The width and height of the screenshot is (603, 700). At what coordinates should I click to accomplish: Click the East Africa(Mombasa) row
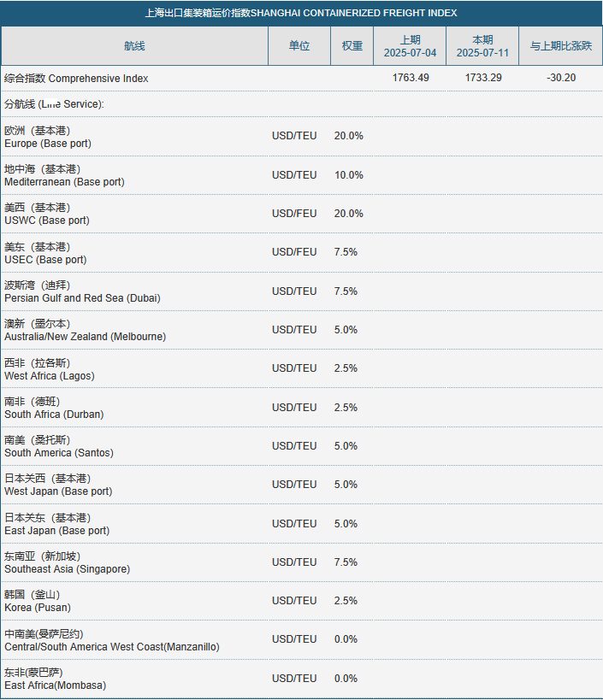click(x=301, y=679)
